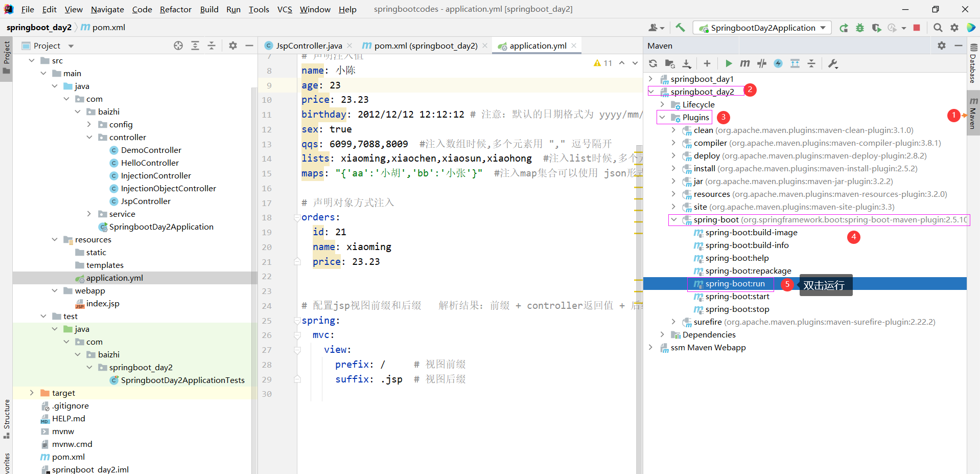Execute Maven goal 'm' icon
The height and width of the screenshot is (474, 980).
pyautogui.click(x=745, y=63)
